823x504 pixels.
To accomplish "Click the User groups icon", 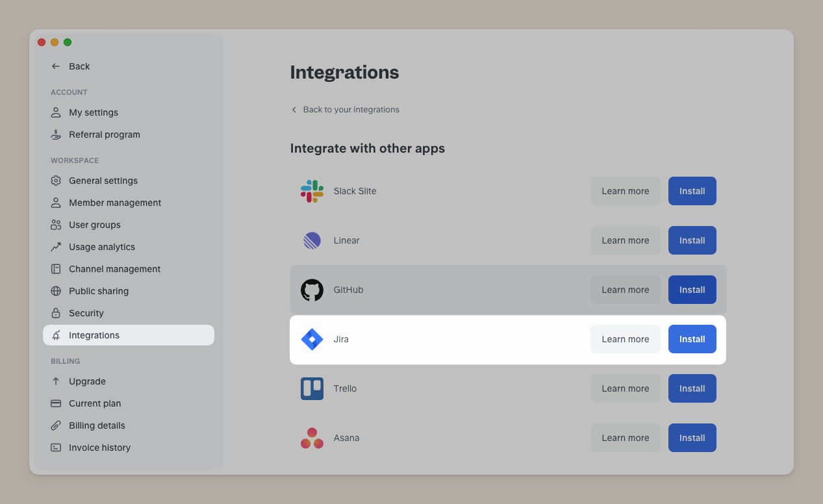I will point(56,225).
